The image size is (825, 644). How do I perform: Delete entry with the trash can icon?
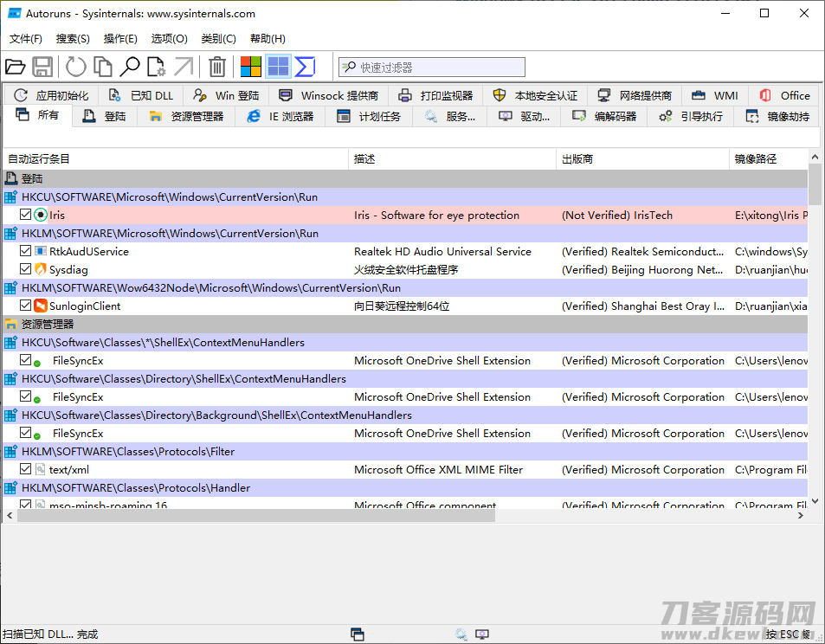[x=216, y=67]
